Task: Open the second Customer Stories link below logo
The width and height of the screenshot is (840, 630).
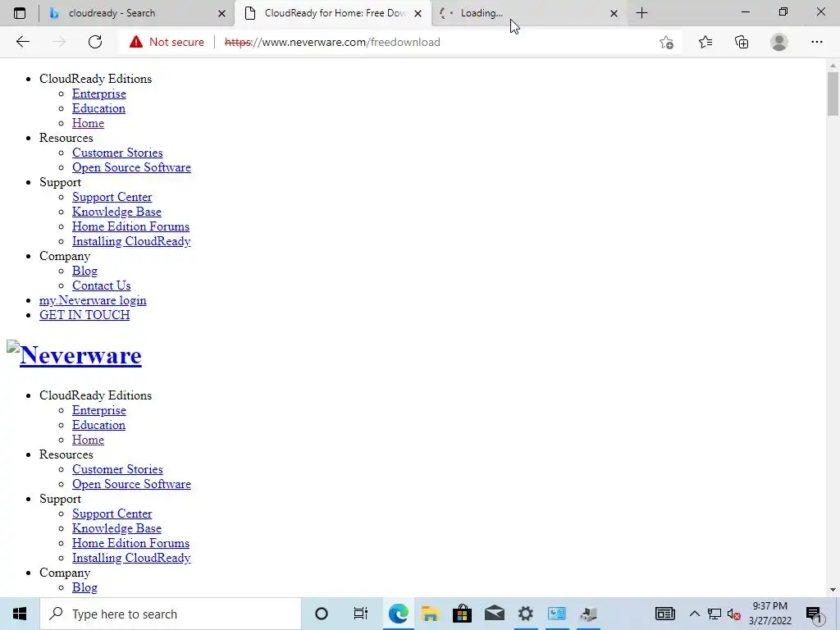Action: (x=117, y=469)
